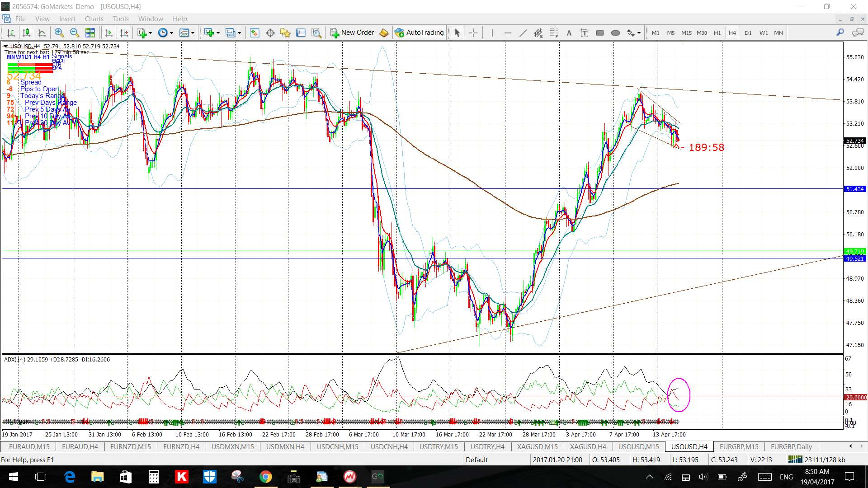The height and width of the screenshot is (488, 868).
Task: Switch chart to line chart style
Action: (42, 33)
